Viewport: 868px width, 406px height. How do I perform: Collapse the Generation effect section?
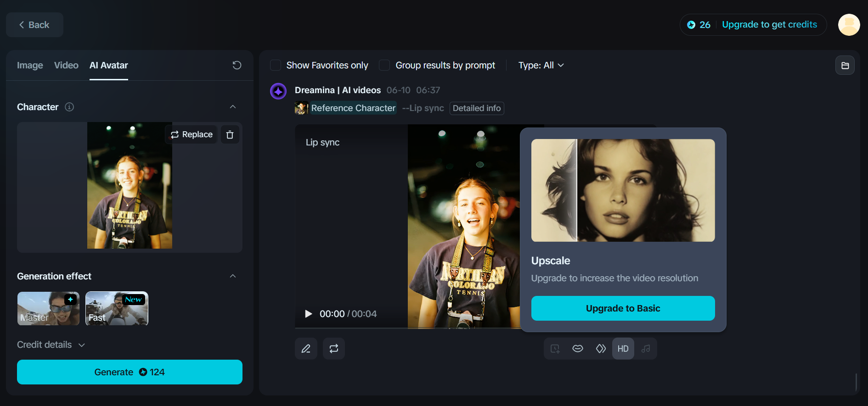click(x=233, y=276)
